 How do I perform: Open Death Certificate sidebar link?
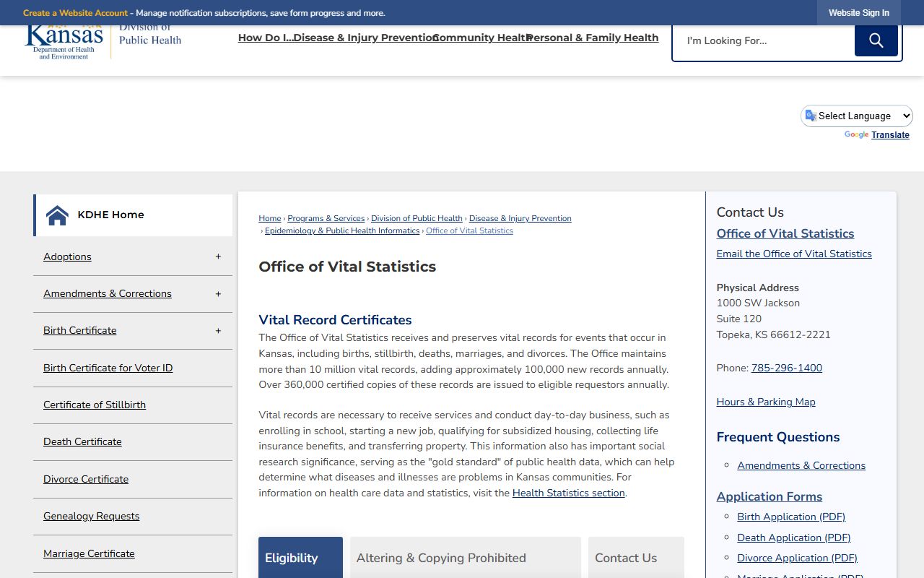point(82,441)
